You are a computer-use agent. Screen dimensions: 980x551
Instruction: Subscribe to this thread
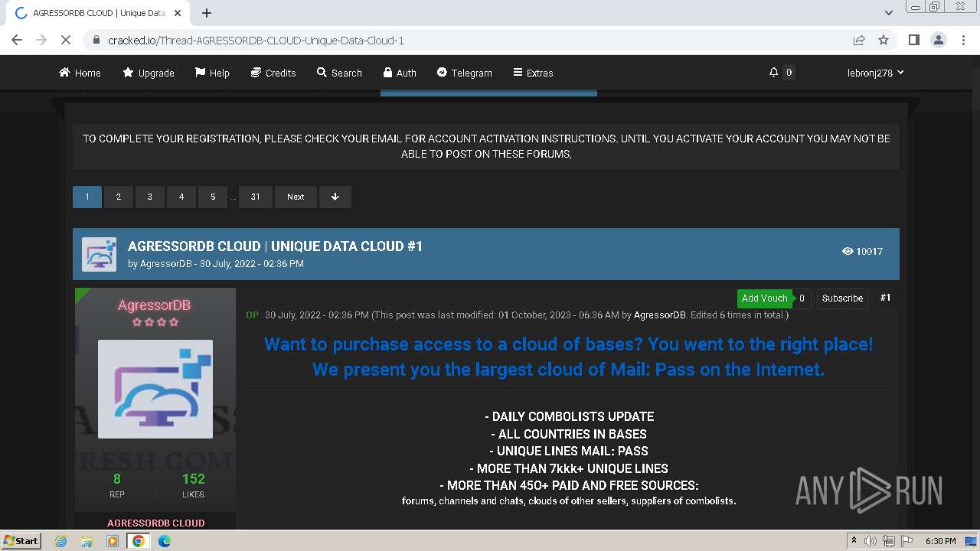(842, 298)
